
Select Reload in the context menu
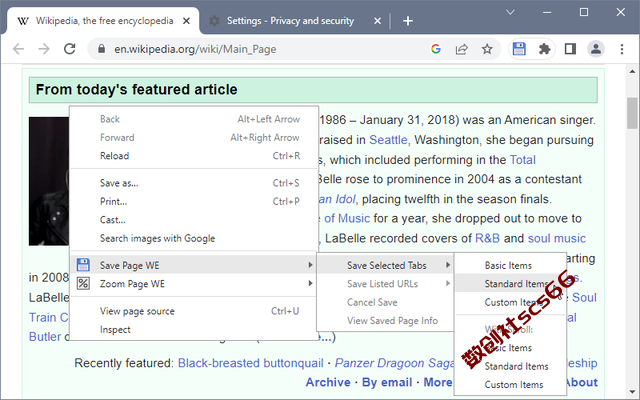point(194,156)
